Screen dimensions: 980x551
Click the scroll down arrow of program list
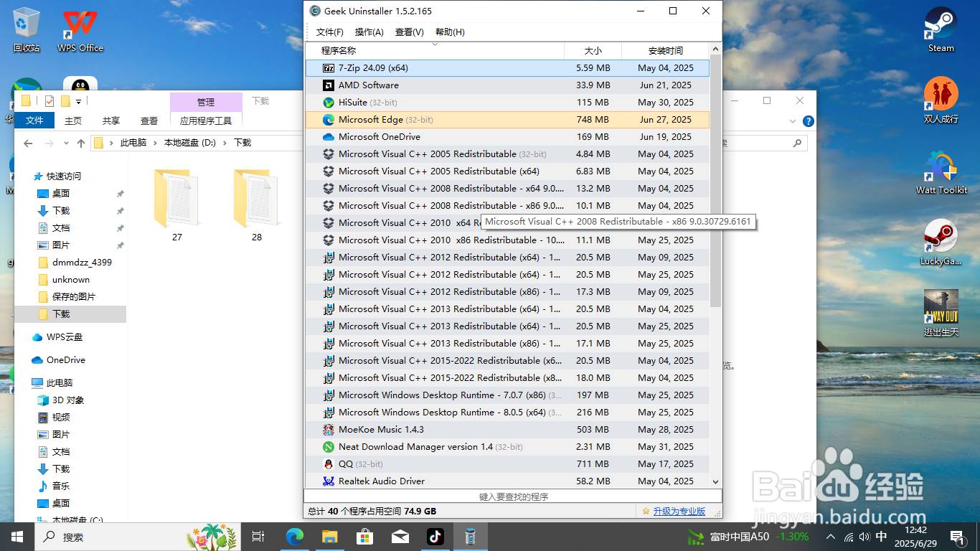click(715, 482)
